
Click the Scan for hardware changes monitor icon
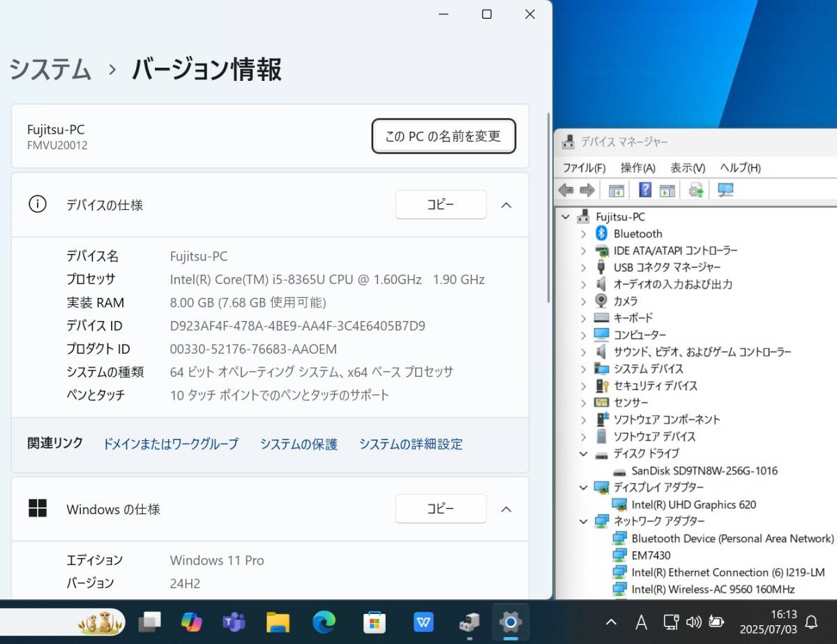click(x=725, y=190)
